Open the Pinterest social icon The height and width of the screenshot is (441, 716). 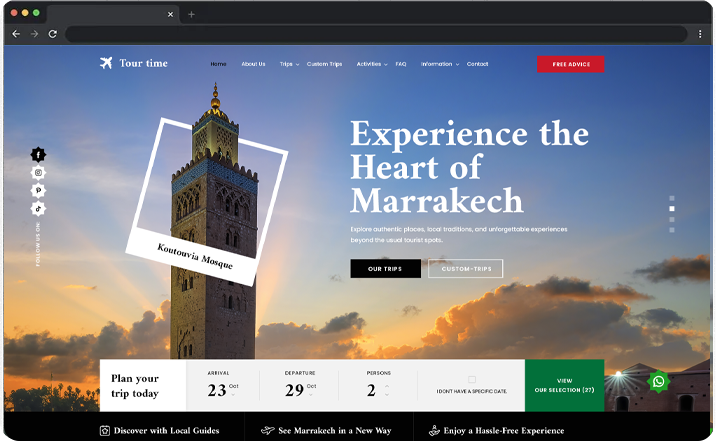(x=38, y=190)
